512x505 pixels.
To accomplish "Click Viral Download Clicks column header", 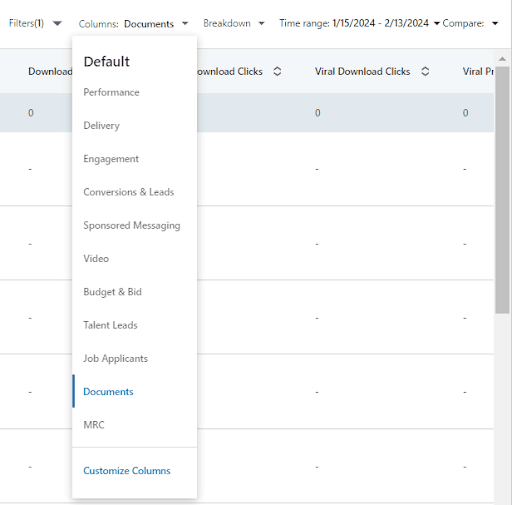I will (363, 71).
